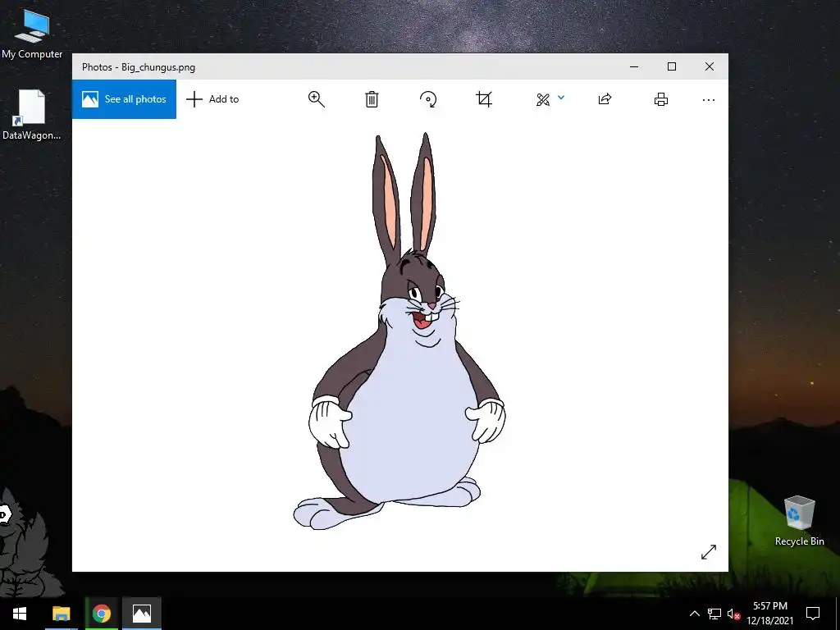Screen dimensions: 840x630
Task: Open the Action Center notifications icon
Action: 813,614
